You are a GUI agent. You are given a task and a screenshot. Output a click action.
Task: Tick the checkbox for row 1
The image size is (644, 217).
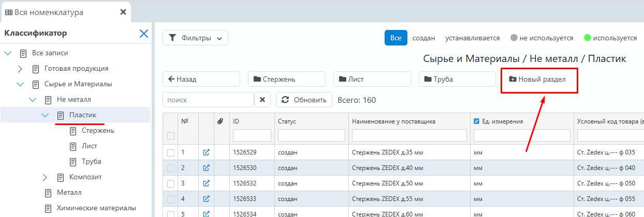(x=171, y=152)
